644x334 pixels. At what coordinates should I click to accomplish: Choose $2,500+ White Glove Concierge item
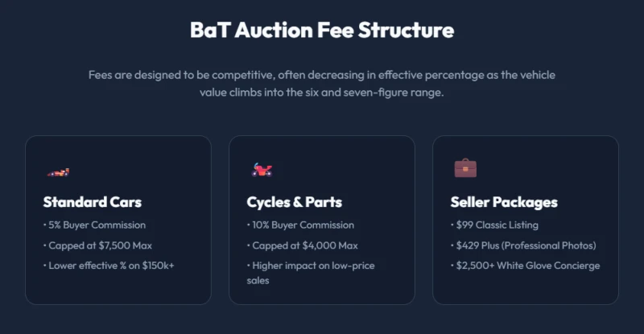(x=525, y=266)
